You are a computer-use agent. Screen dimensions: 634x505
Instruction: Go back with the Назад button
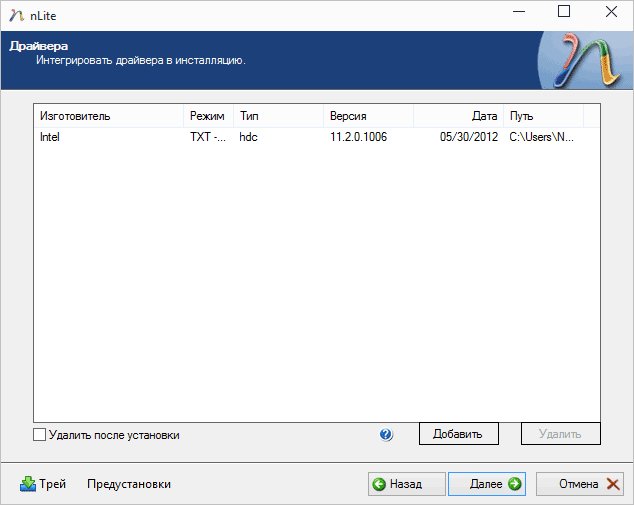(406, 484)
